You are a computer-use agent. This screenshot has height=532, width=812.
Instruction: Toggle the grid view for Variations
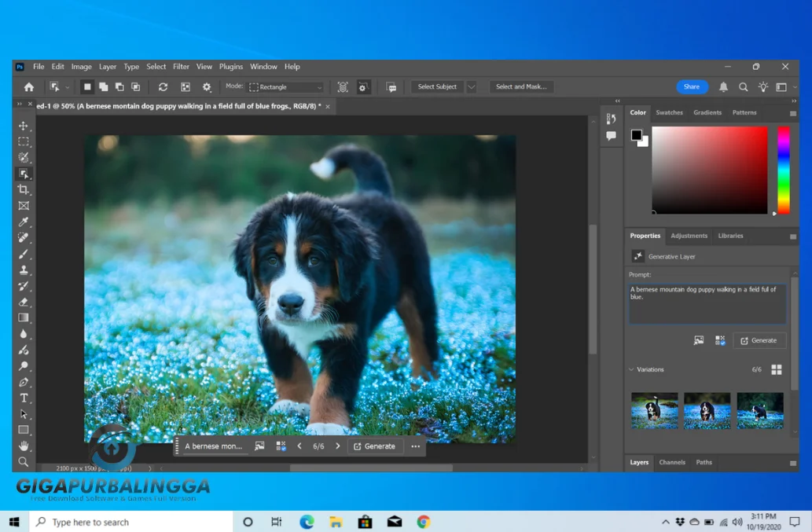[777, 369]
